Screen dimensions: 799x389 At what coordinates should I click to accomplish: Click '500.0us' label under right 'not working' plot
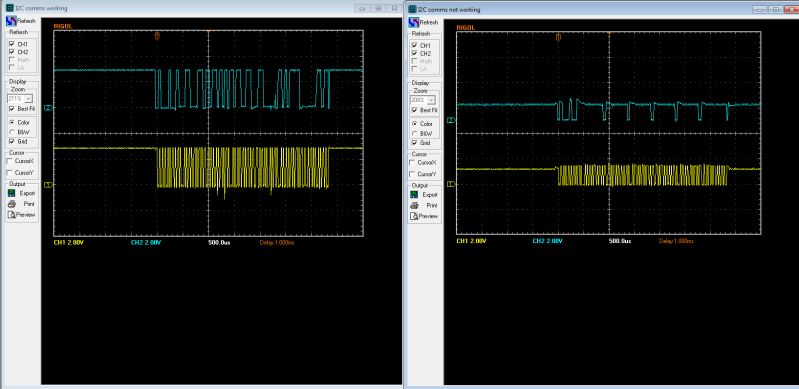click(620, 241)
